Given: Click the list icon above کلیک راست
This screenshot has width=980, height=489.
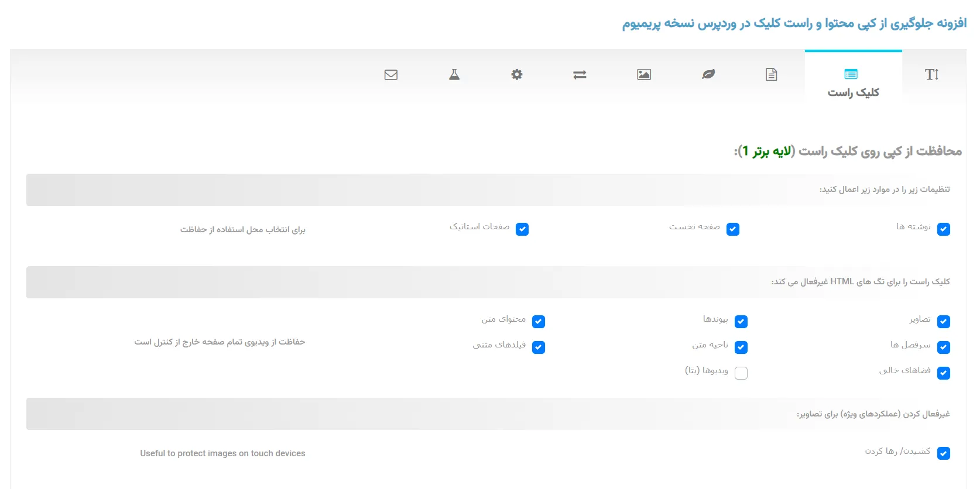Looking at the screenshot, I should tap(851, 74).
